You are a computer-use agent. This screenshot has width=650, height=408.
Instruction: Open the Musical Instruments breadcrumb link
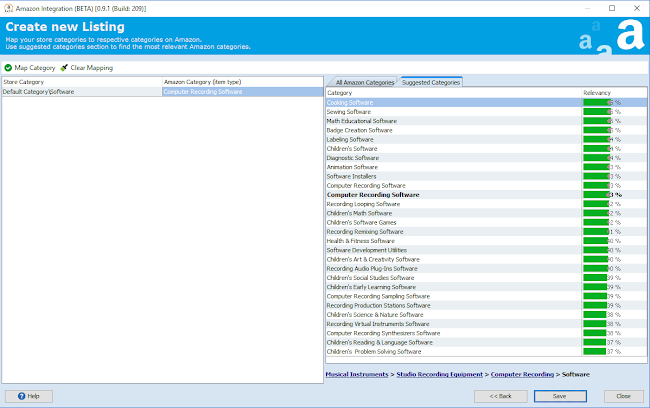(x=357, y=374)
